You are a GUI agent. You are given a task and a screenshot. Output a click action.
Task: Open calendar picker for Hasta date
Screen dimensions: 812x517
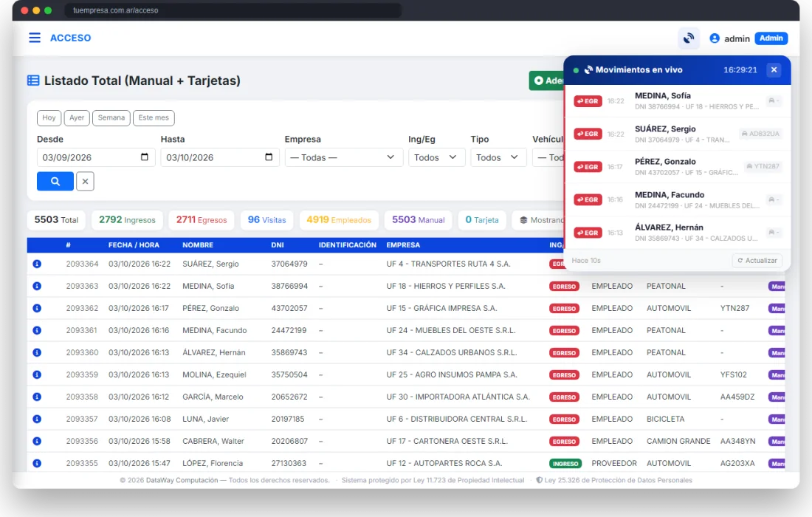coord(269,157)
